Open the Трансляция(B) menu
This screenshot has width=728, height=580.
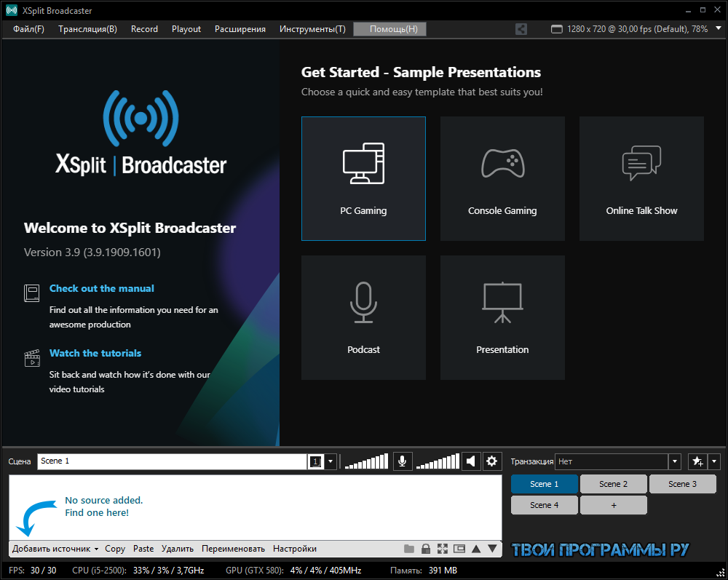[87, 29]
